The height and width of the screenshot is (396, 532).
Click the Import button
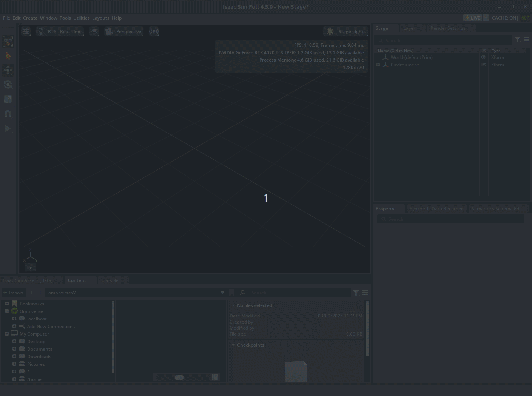(13, 293)
